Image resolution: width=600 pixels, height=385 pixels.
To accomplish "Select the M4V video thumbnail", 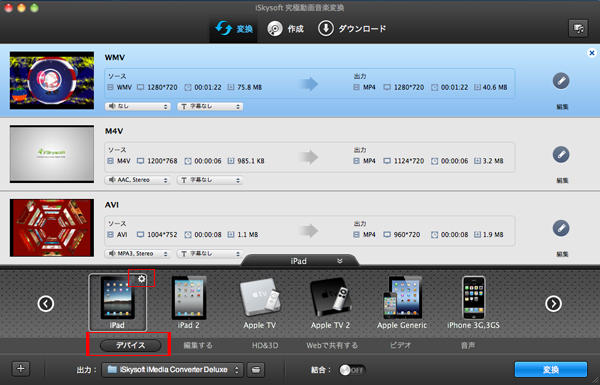I will (x=52, y=154).
